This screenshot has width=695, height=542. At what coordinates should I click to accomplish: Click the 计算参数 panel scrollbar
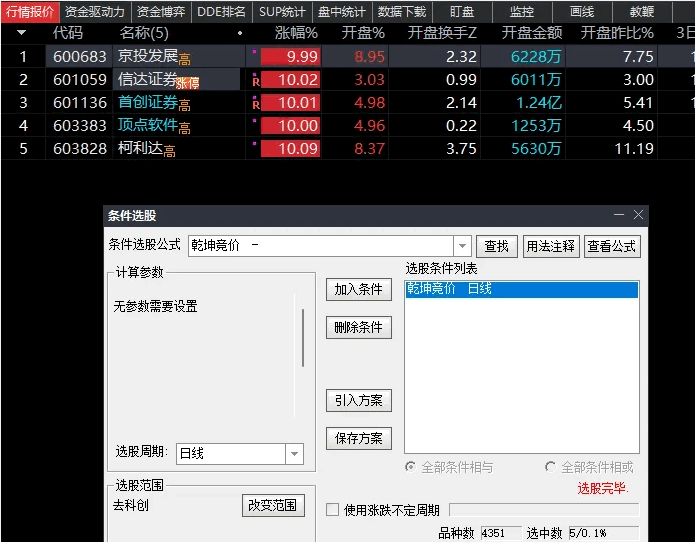(303, 338)
